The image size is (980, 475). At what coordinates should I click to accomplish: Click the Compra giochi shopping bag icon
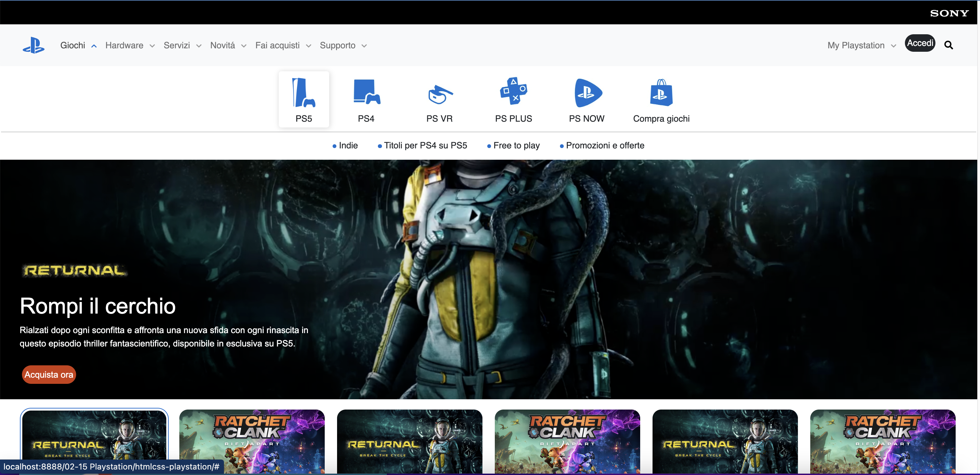(x=661, y=93)
